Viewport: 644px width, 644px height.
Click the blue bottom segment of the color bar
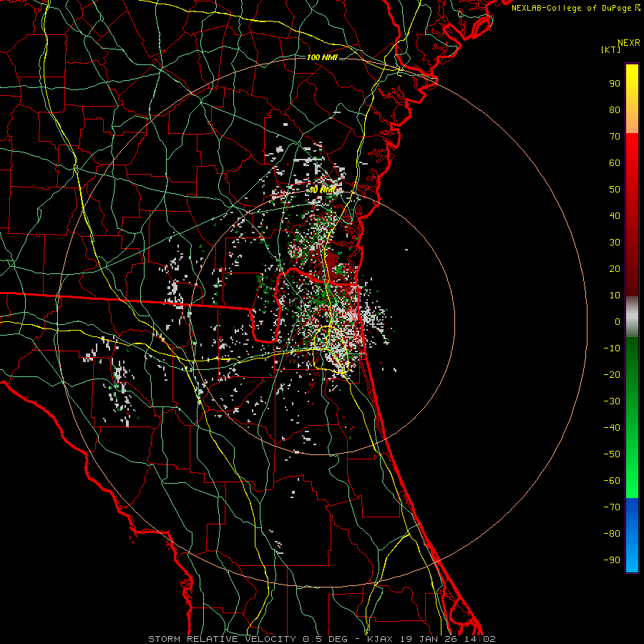632,535
